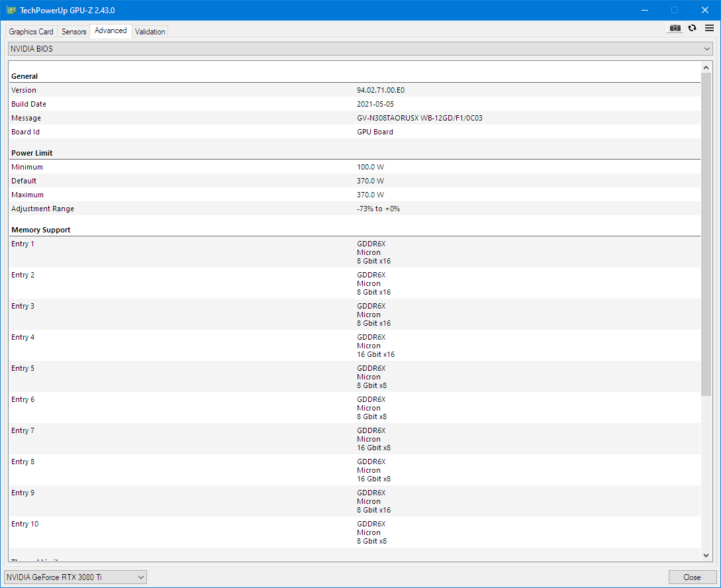Click the General section heading
This screenshot has width=721, height=588.
25,76
